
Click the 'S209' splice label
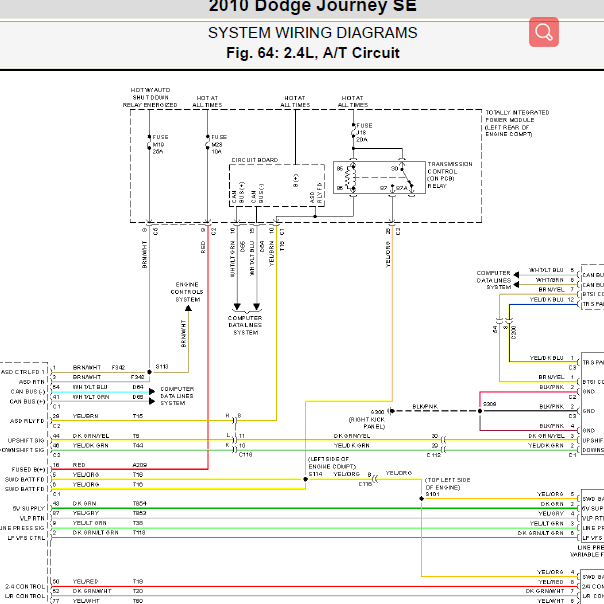(489, 404)
